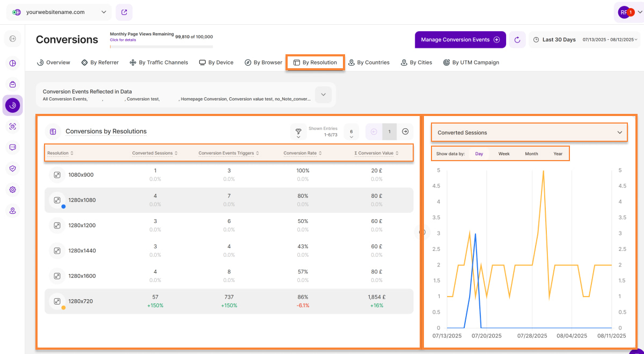Show data by Week

pos(504,154)
